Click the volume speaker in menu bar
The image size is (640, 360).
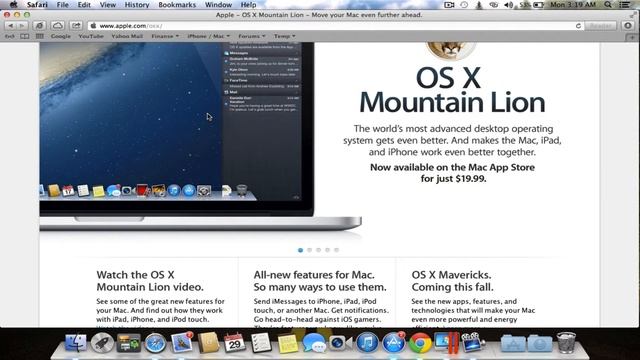[x=509, y=5]
